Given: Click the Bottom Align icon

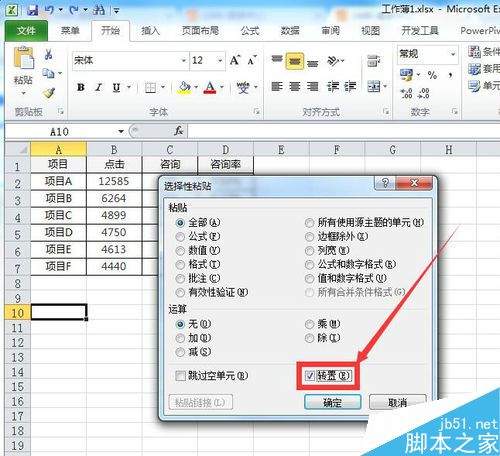Looking at the screenshot, I should [313, 62].
